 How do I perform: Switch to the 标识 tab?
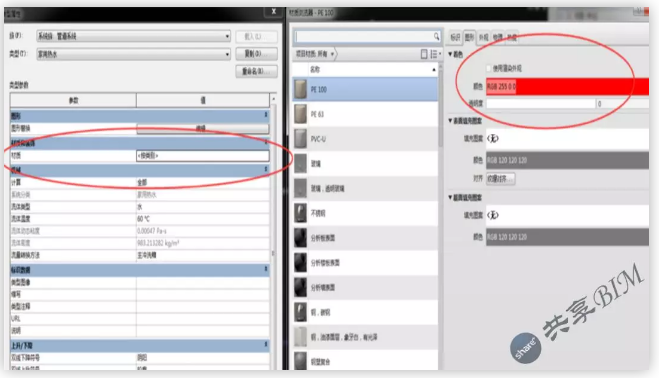point(455,37)
